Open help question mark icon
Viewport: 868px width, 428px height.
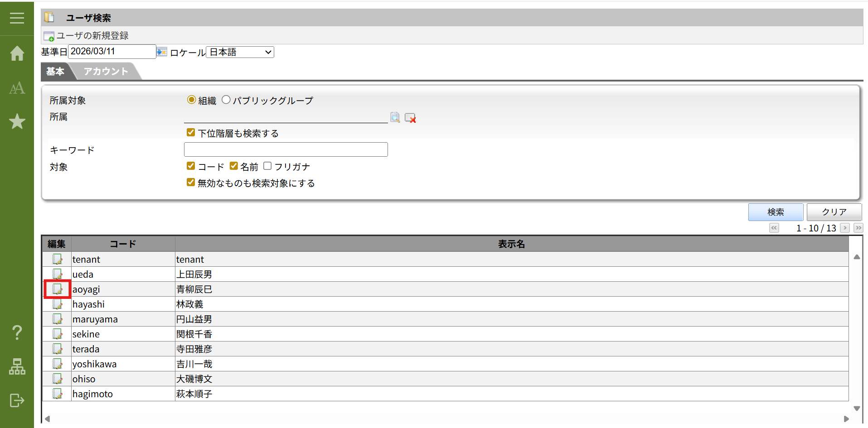pyautogui.click(x=17, y=332)
